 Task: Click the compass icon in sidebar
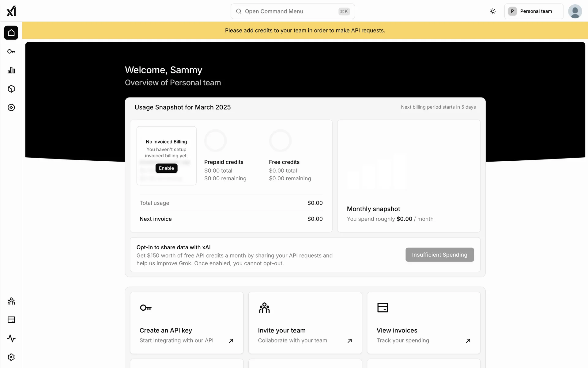pos(11,108)
